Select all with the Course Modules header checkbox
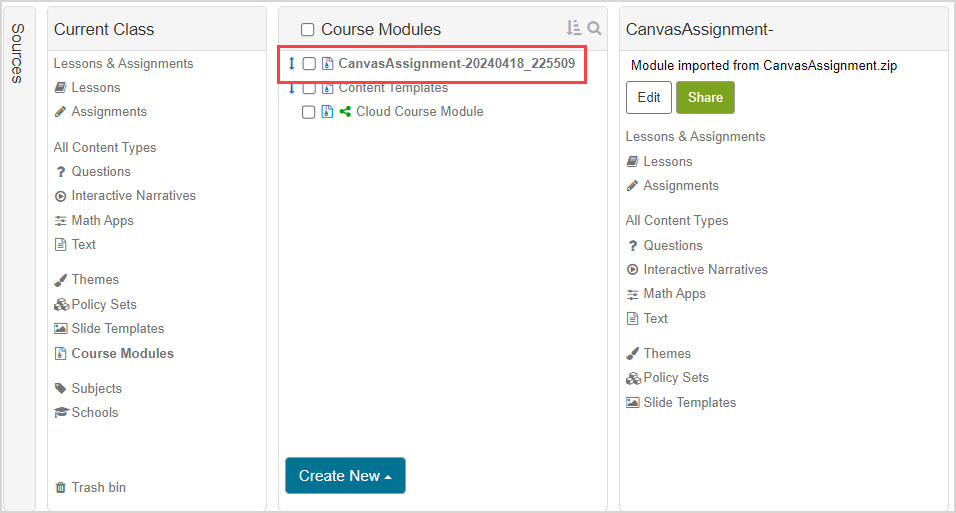Image resolution: width=956 pixels, height=513 pixels. 308,30
